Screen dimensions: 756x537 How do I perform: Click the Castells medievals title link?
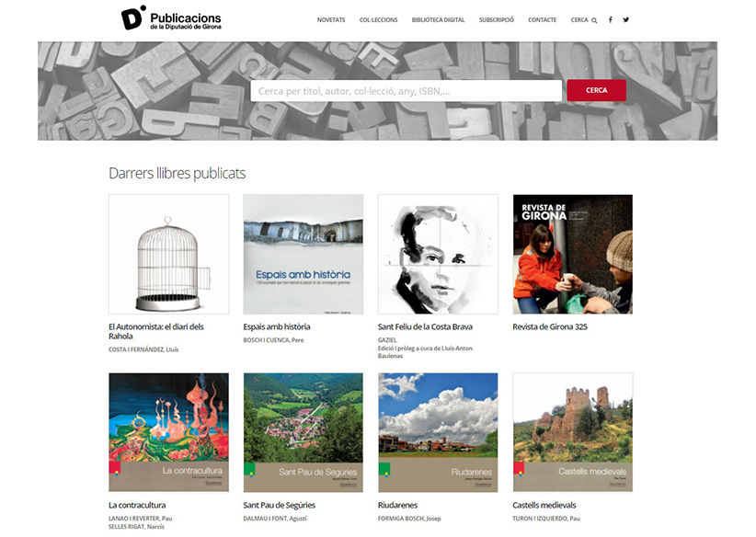pos(544,505)
